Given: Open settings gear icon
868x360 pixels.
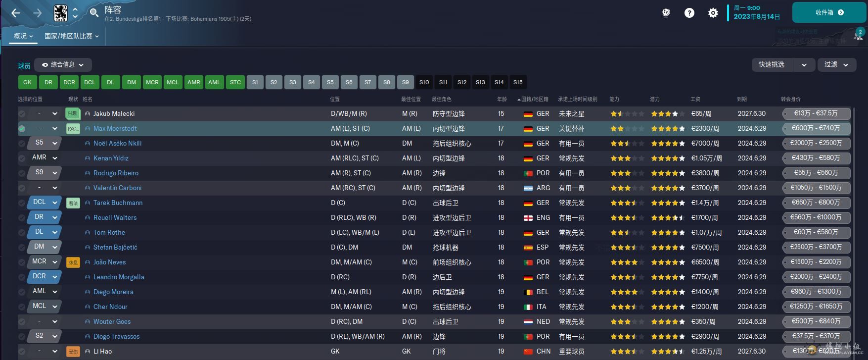Looking at the screenshot, I should tap(713, 13).
